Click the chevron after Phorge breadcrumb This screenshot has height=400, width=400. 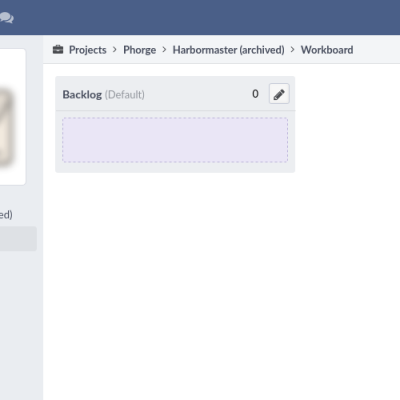pos(164,50)
